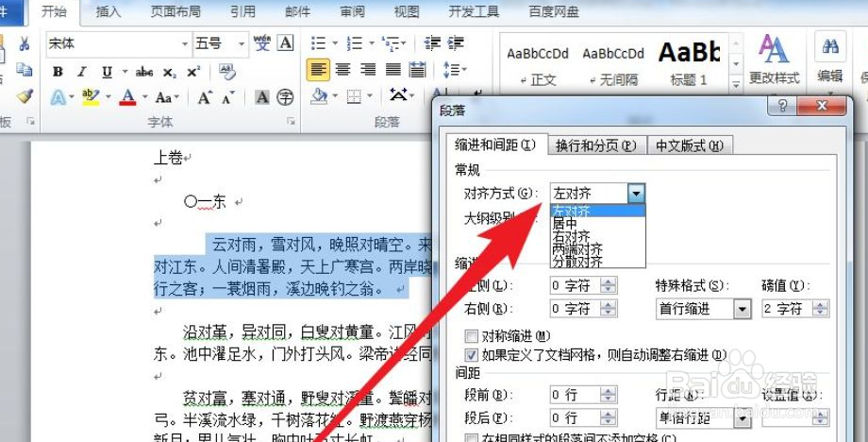Pick the red font color button
Image resolution: width=868 pixels, height=442 pixels.
click(x=128, y=98)
